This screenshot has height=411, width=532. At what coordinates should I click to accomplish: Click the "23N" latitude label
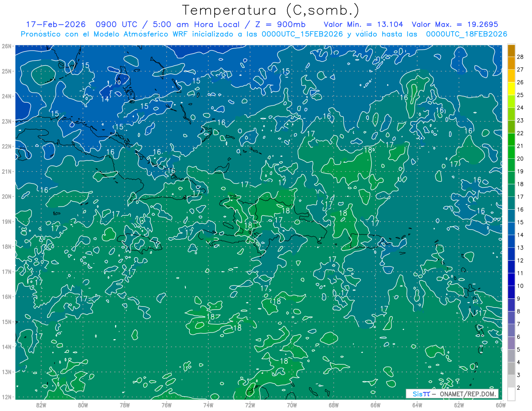click(6, 121)
